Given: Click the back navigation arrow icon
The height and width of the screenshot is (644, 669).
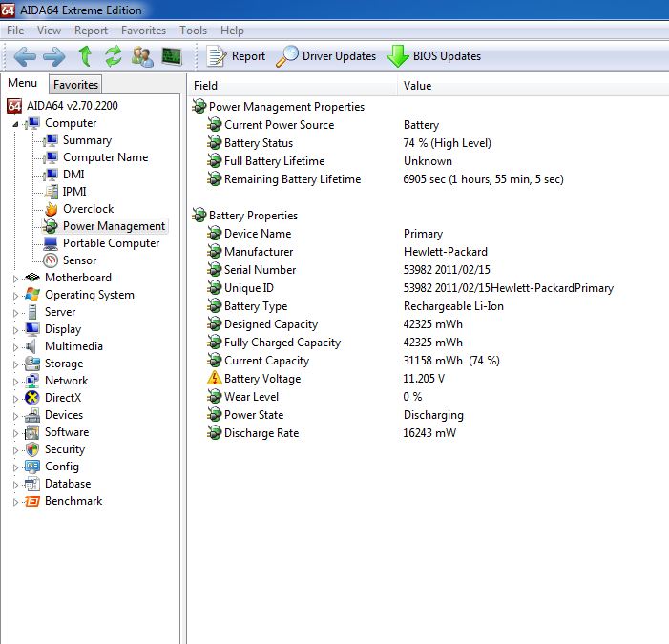Looking at the screenshot, I should click(x=25, y=56).
